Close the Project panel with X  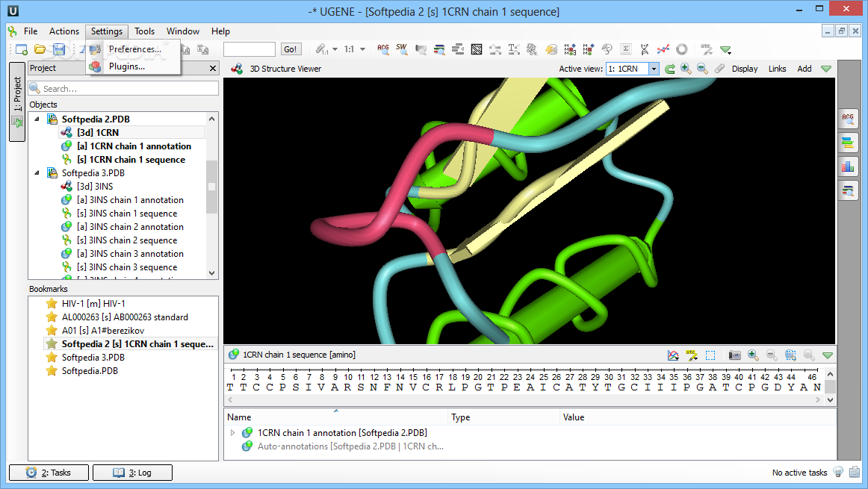(x=213, y=68)
